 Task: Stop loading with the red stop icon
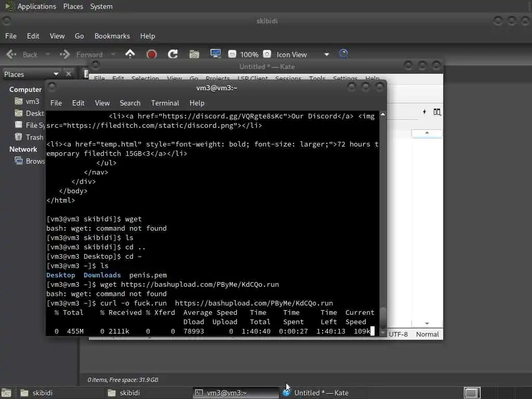pos(151,54)
